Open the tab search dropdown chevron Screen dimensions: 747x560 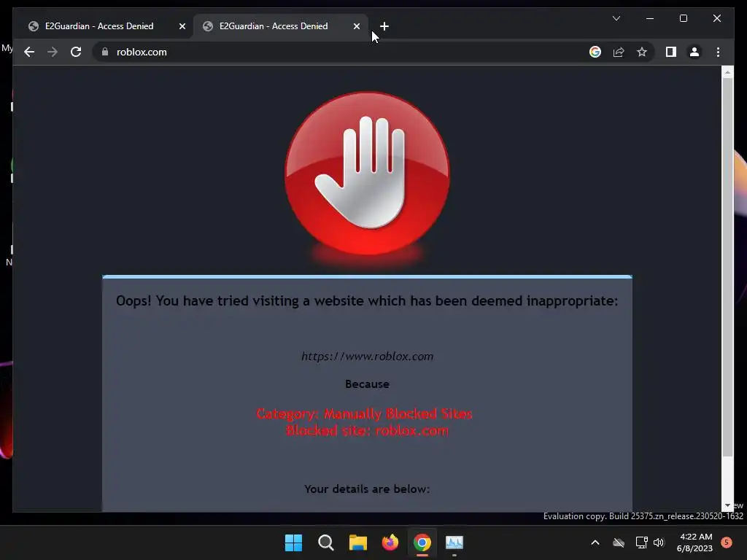(616, 18)
